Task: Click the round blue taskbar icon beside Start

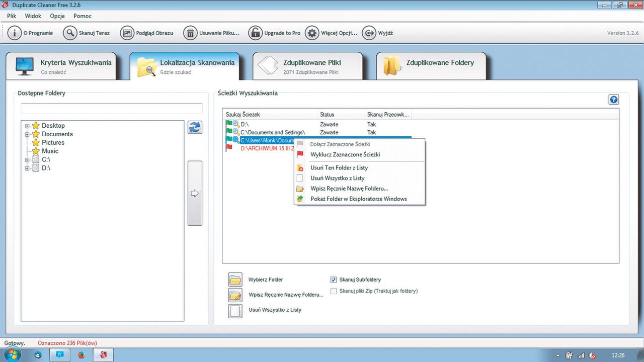Action: coord(38,355)
